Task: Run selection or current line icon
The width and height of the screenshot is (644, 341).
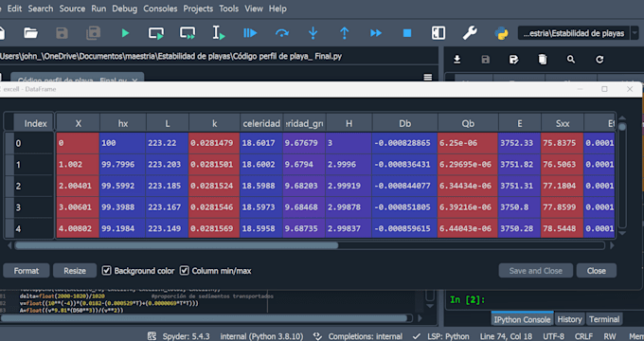Action: pos(219,33)
